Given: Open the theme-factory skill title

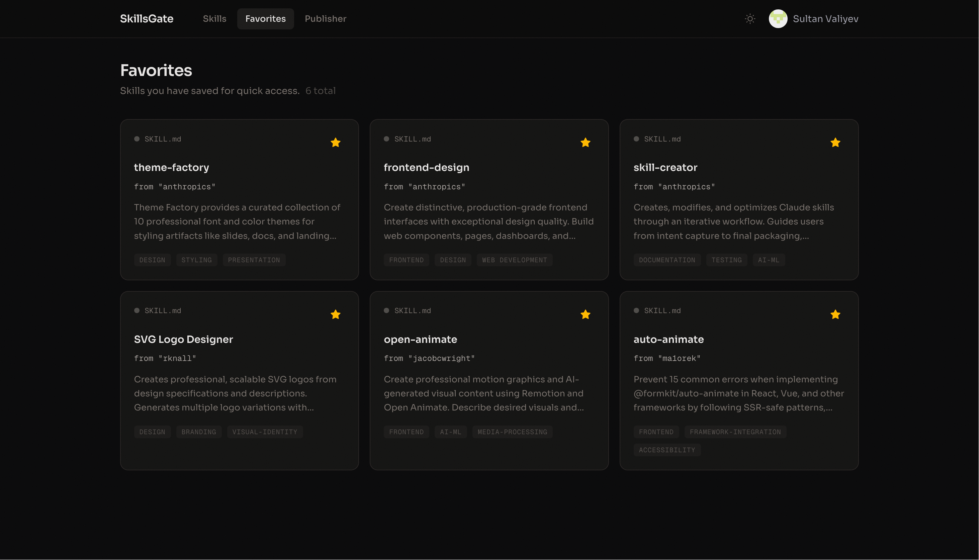Looking at the screenshot, I should tap(172, 167).
